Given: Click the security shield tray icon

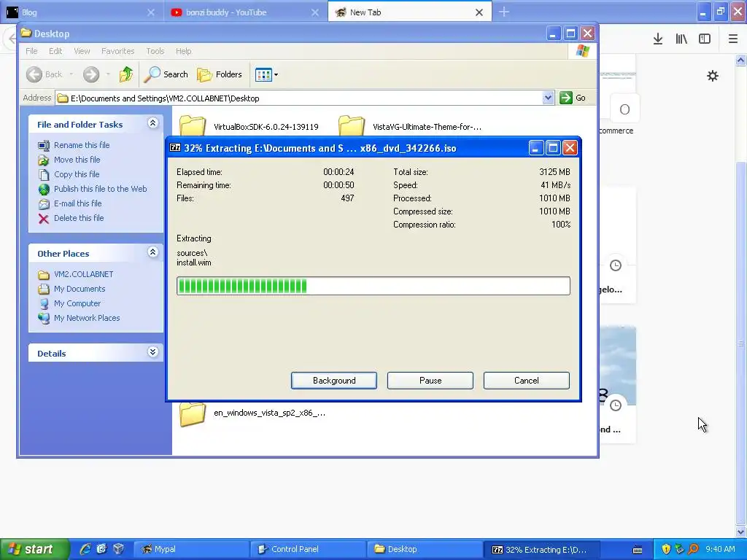Looking at the screenshot, I should pyautogui.click(x=666, y=549).
